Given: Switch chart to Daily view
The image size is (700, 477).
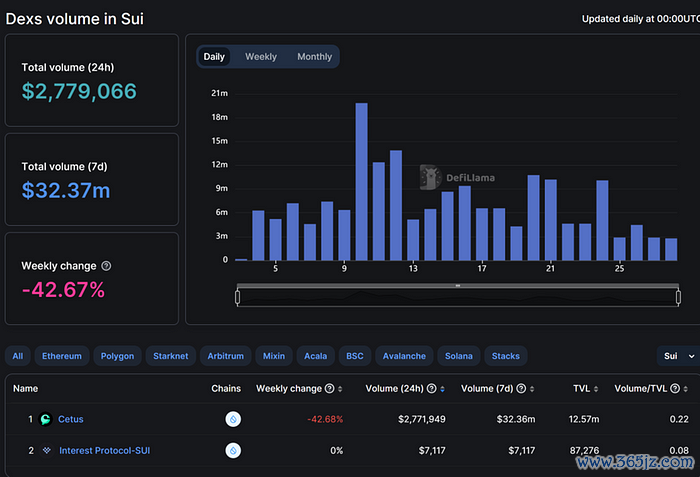Looking at the screenshot, I should (214, 57).
